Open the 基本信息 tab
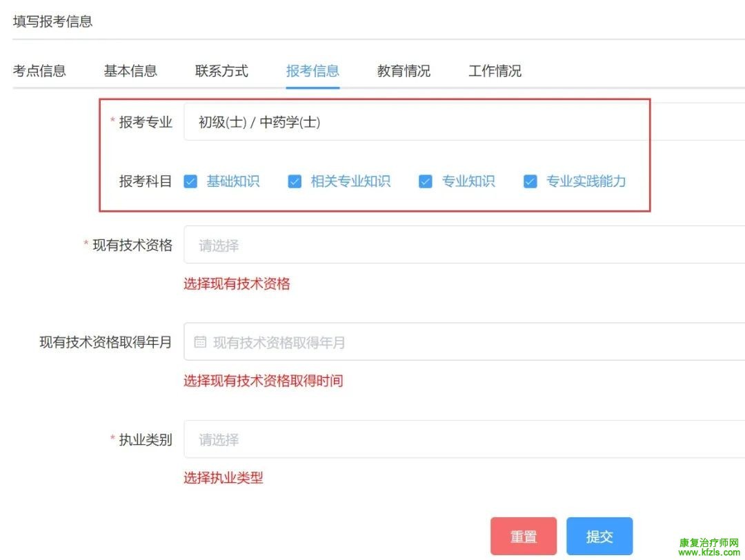 pos(130,71)
